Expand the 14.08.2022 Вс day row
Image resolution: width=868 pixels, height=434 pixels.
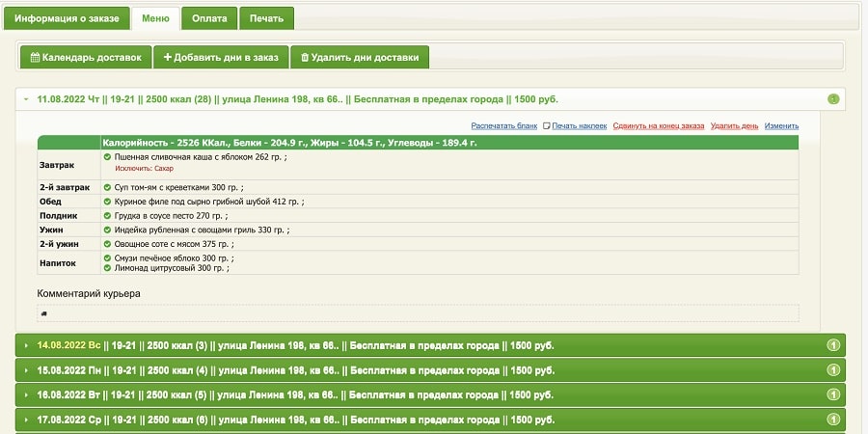click(x=430, y=345)
